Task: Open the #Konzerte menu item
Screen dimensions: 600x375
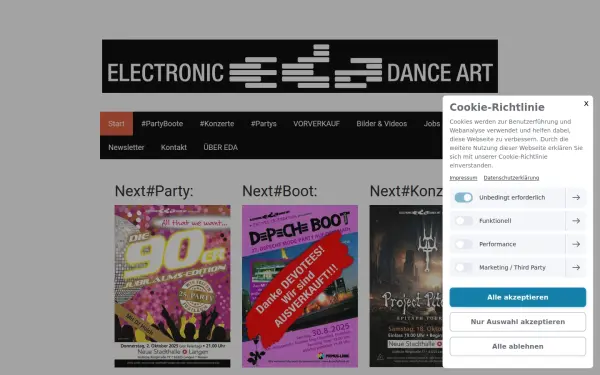Action: (217, 124)
